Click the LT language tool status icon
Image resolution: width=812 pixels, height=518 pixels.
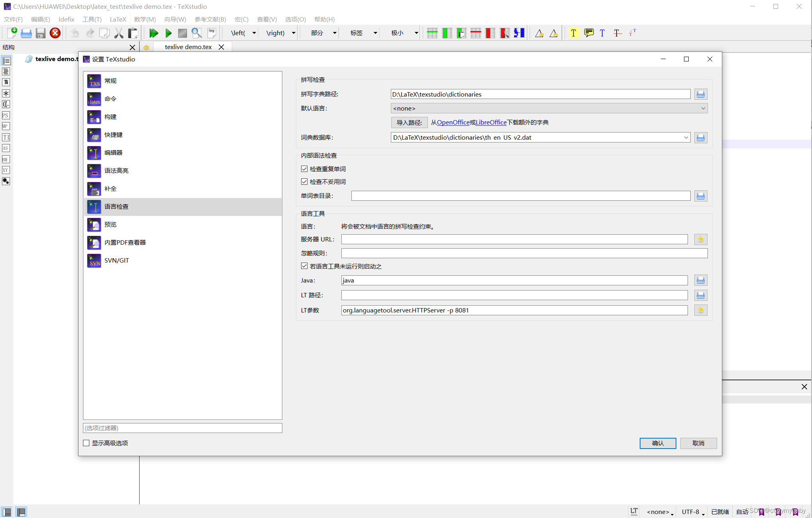634,511
